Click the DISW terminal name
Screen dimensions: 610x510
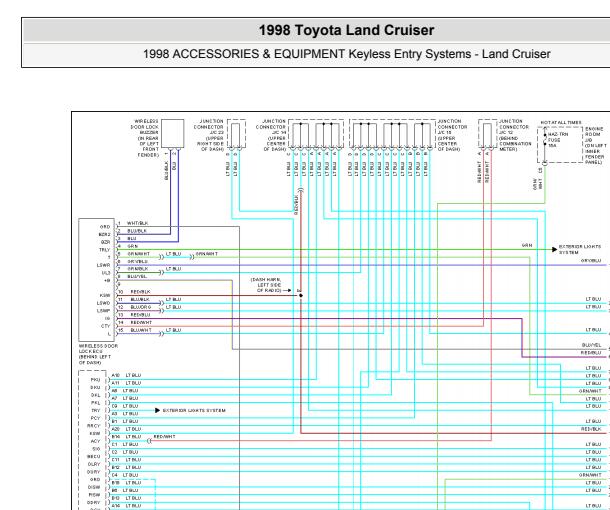(94, 487)
